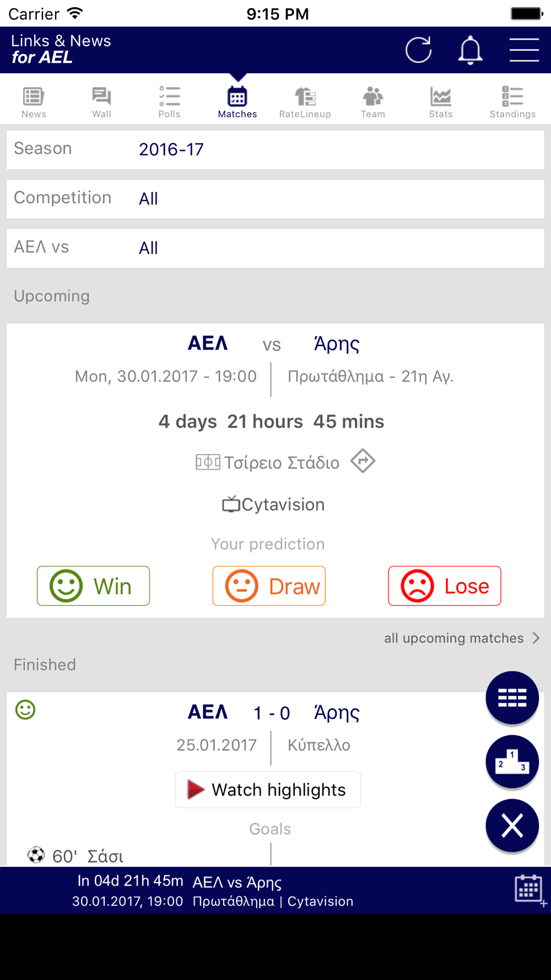Open the Competition filter dropdown
Viewport: 551px width, 980px height.
(x=275, y=199)
